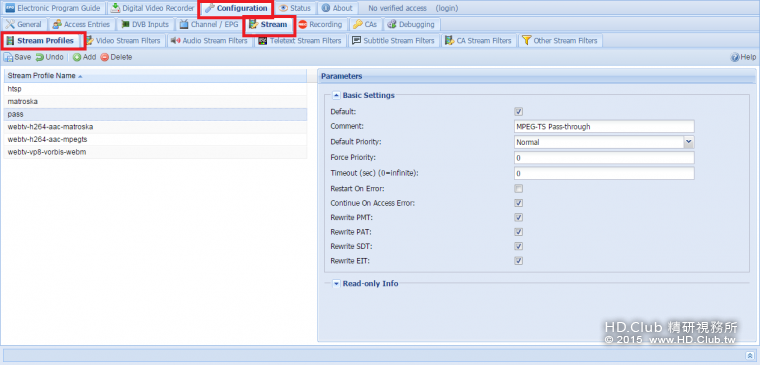Screen dimensions: 760x365
Task: Select the webtv-h264-aac-matroska profile
Action: (x=155, y=127)
